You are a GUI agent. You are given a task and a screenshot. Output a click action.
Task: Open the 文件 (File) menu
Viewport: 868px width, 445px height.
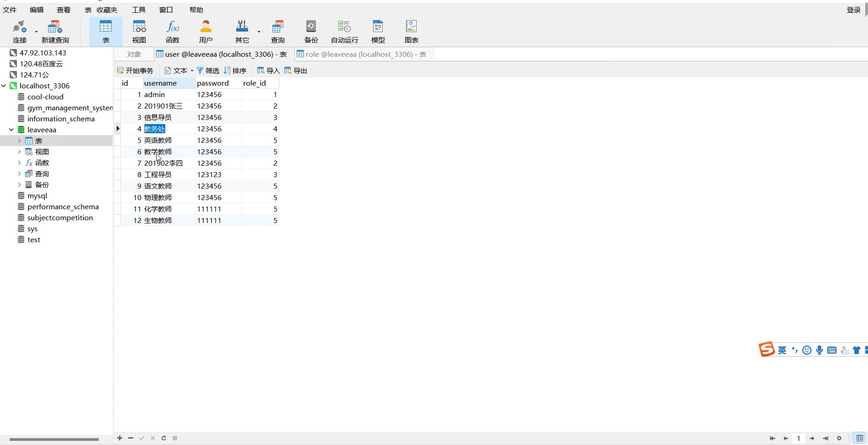point(10,10)
